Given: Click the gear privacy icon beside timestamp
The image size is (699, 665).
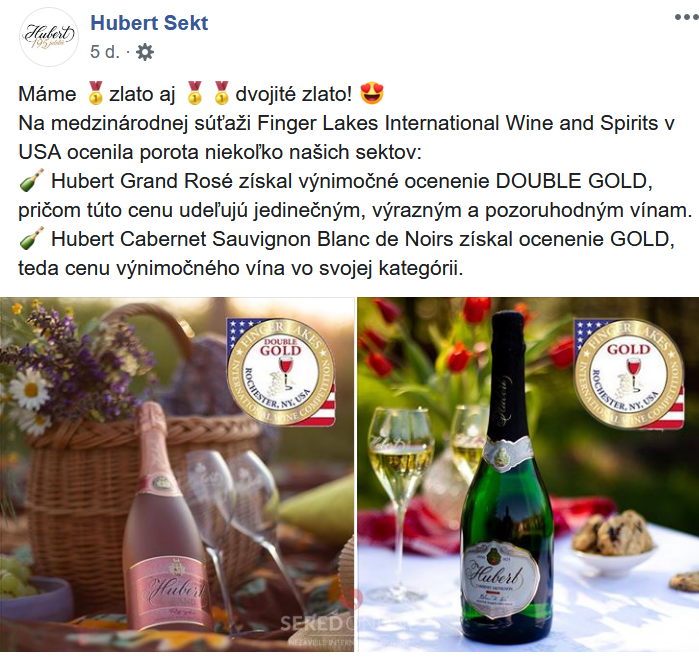Looking at the screenshot, I should click(145, 52).
